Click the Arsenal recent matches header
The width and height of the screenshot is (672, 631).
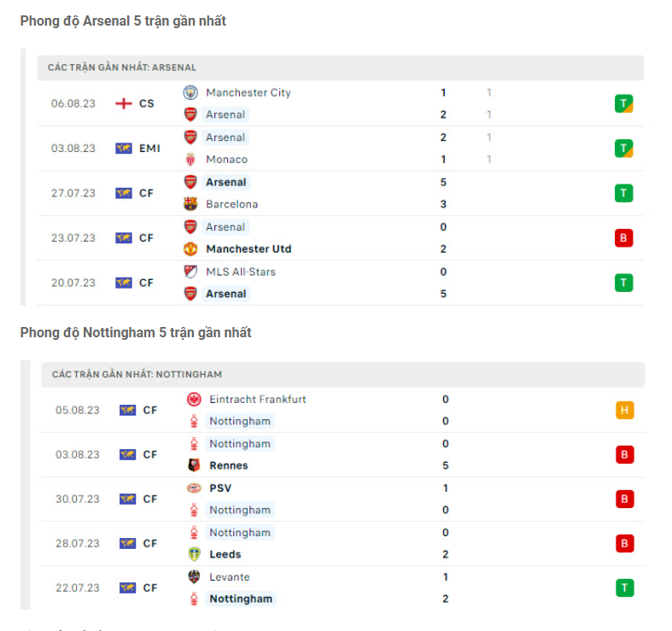pos(122,67)
